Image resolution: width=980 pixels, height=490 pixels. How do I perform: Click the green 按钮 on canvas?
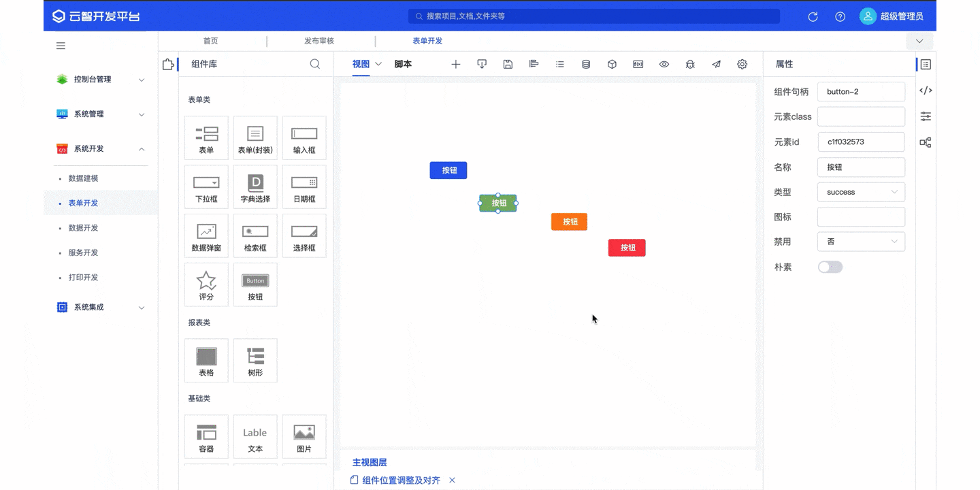(x=498, y=203)
